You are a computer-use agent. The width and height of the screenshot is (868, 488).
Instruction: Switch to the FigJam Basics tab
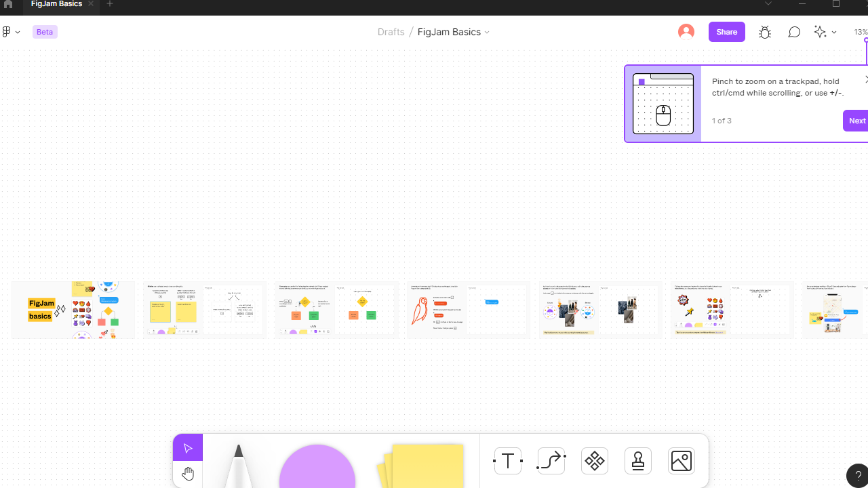[x=56, y=4]
